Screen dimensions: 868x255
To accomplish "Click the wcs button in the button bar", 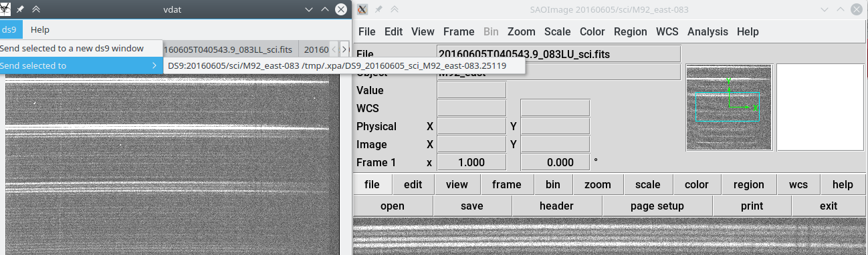I will click(x=798, y=185).
